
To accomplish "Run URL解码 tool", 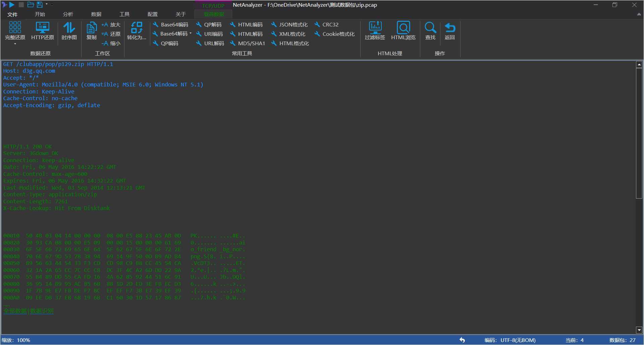I will 210,43.
